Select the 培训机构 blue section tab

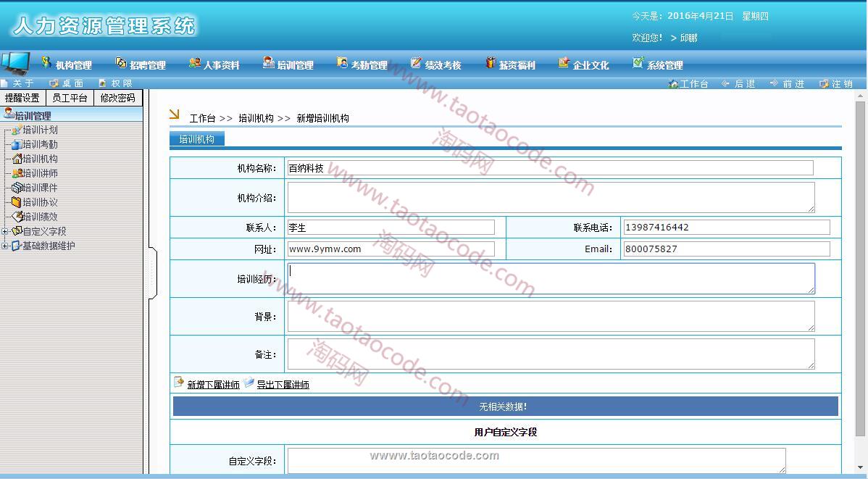[196, 139]
